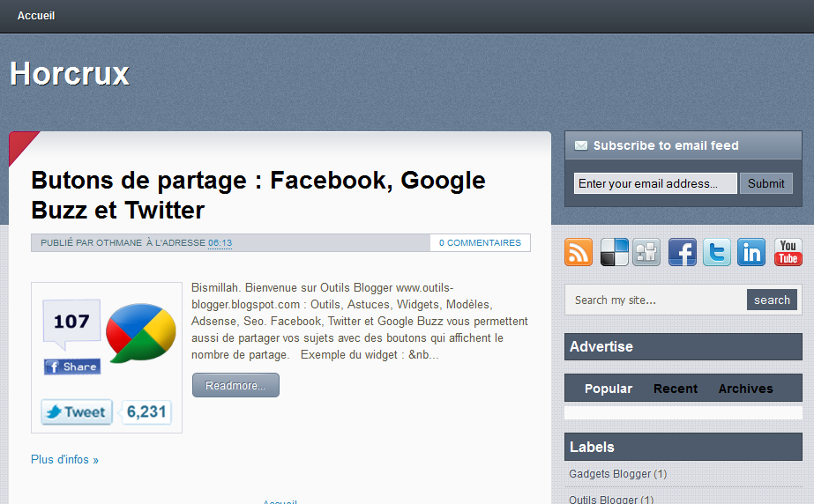Click the Labels widget heading
Viewport: 814px width, 504px height.
pos(683,447)
